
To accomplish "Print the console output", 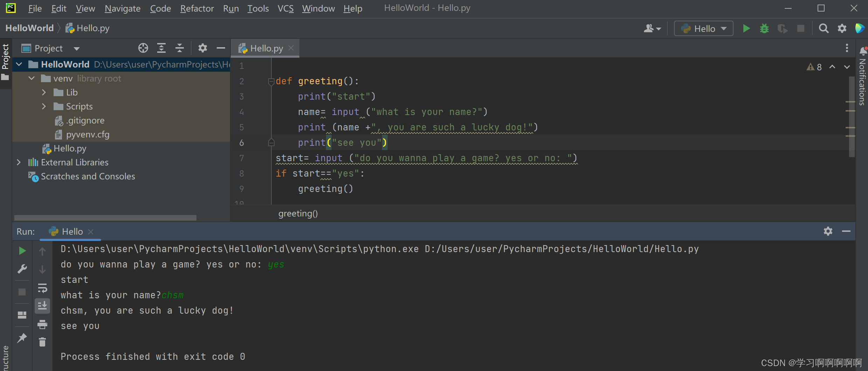I will 42,324.
